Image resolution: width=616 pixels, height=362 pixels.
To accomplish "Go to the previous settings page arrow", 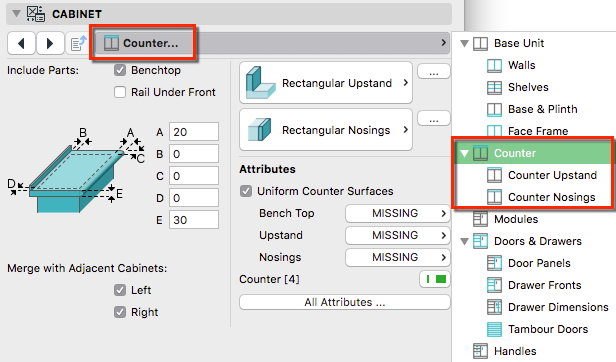I will pyautogui.click(x=21, y=43).
